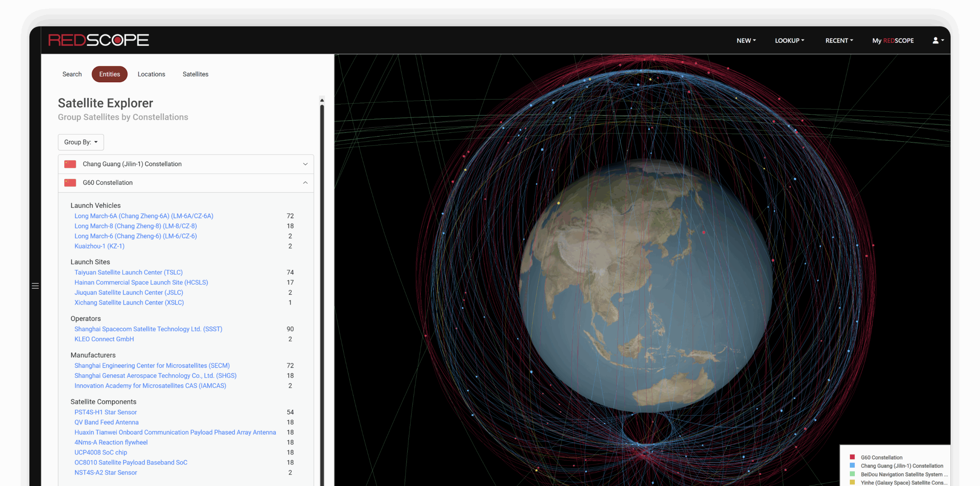Open Hainan Commercial Space Launch Site (HCSLS)
This screenshot has width=980, height=486.
pos(141,282)
